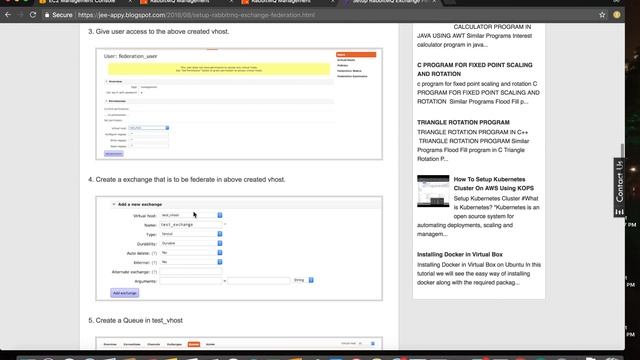Viewport: 640px width, 360px height.
Task: Open the Chrome profile avatar icon
Action: point(616,15)
